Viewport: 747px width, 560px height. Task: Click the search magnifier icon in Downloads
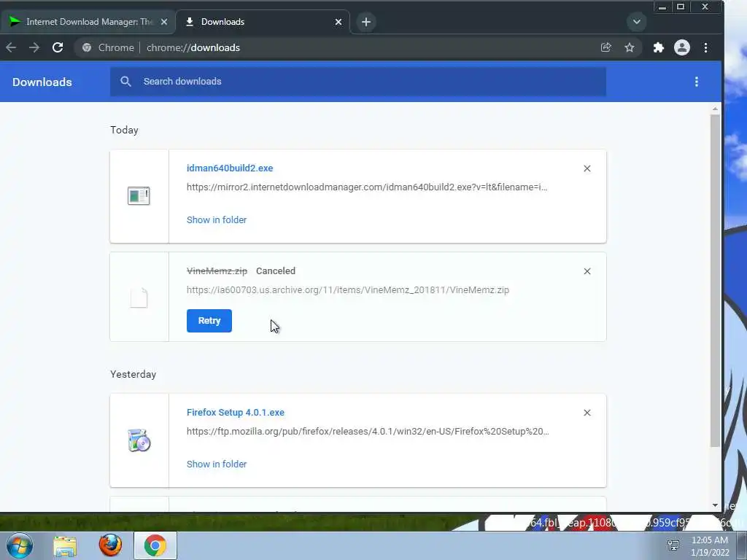tap(125, 82)
